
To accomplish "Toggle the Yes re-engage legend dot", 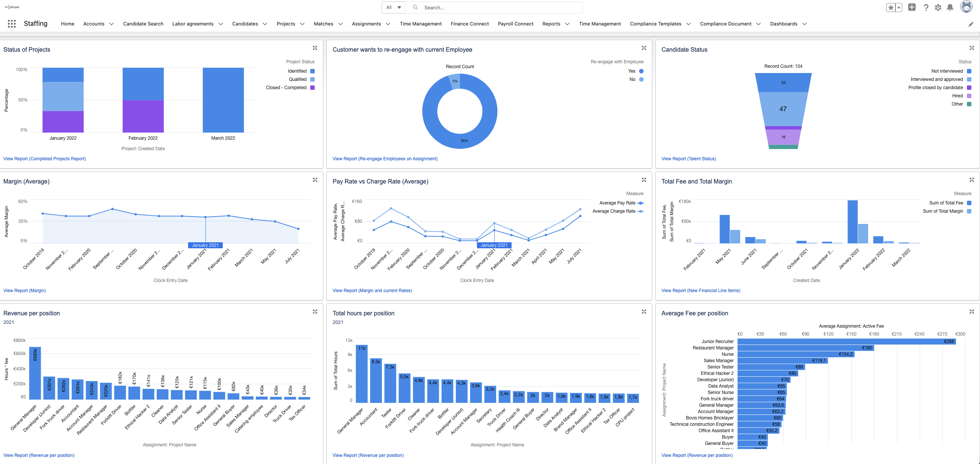I will pos(641,71).
